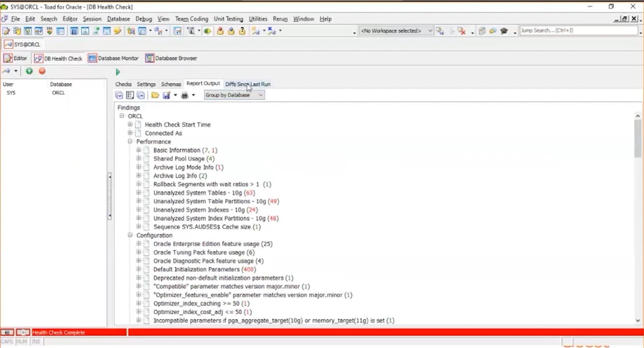This screenshot has width=644, height=348.
Task: Switch to the Settings tab
Action: pos(146,84)
